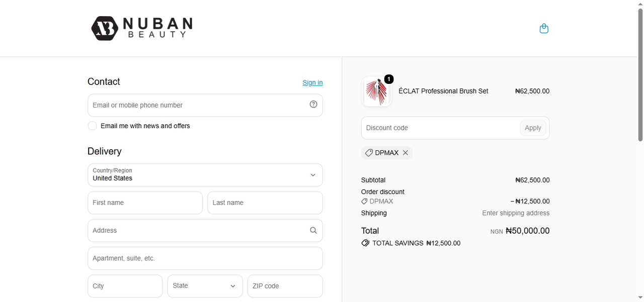The height and width of the screenshot is (302, 644).
Task: Click the tag icon on DPMAX chip
Action: tap(369, 153)
